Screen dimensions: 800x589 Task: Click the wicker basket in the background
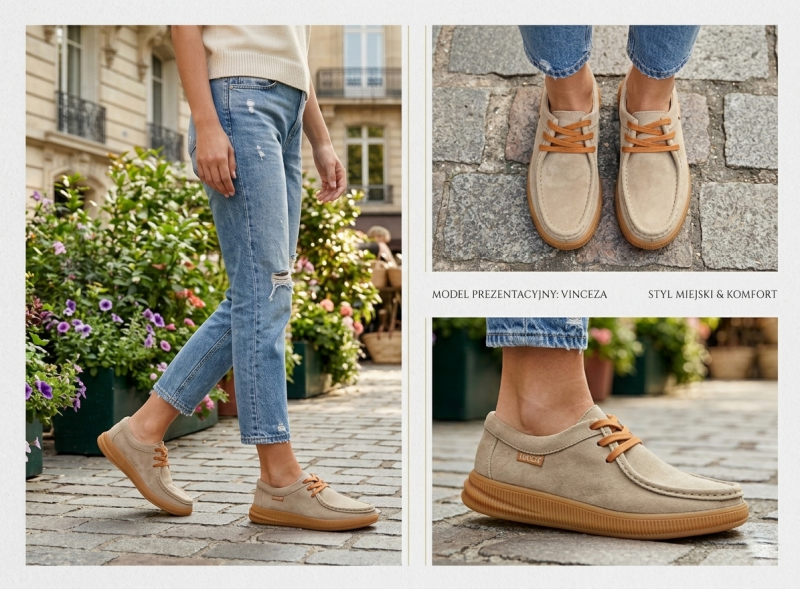point(383,345)
